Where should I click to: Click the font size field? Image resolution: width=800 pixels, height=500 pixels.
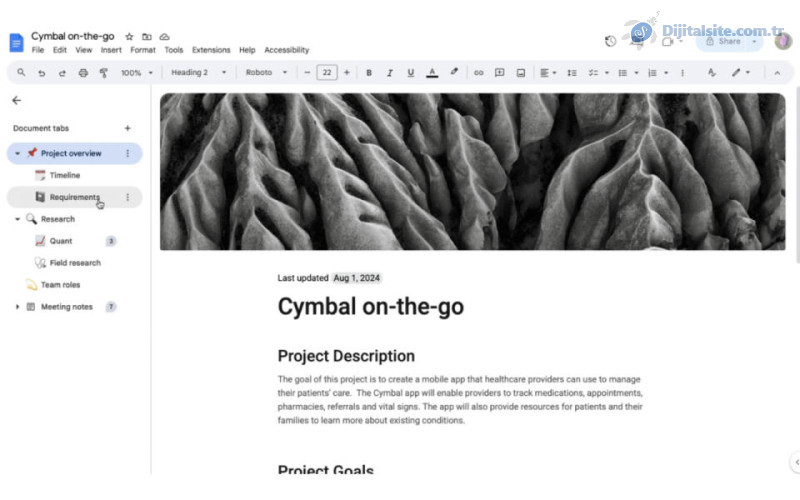click(x=327, y=72)
